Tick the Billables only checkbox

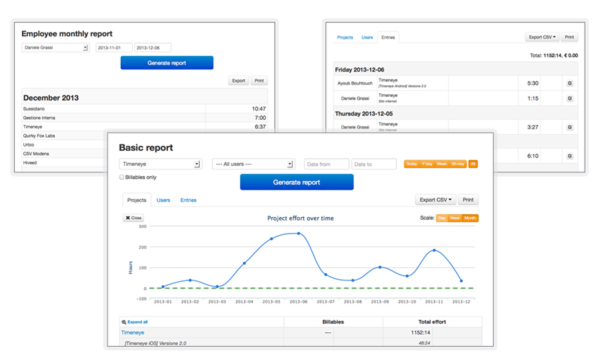click(x=122, y=177)
